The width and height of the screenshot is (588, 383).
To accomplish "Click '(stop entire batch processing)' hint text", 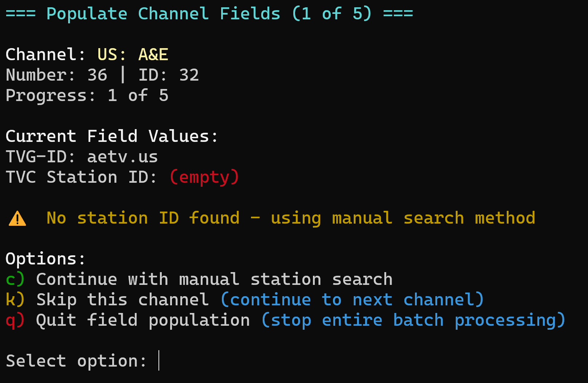I will coord(413,320).
